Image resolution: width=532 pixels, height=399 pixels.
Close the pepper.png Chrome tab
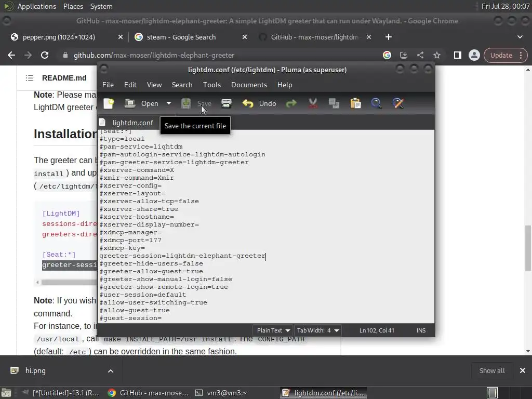point(121,37)
